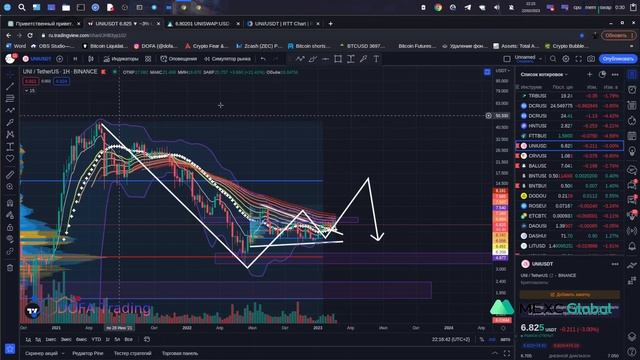
Task: Collapse the bottom panel with chevron arrow
Action: [495, 353]
